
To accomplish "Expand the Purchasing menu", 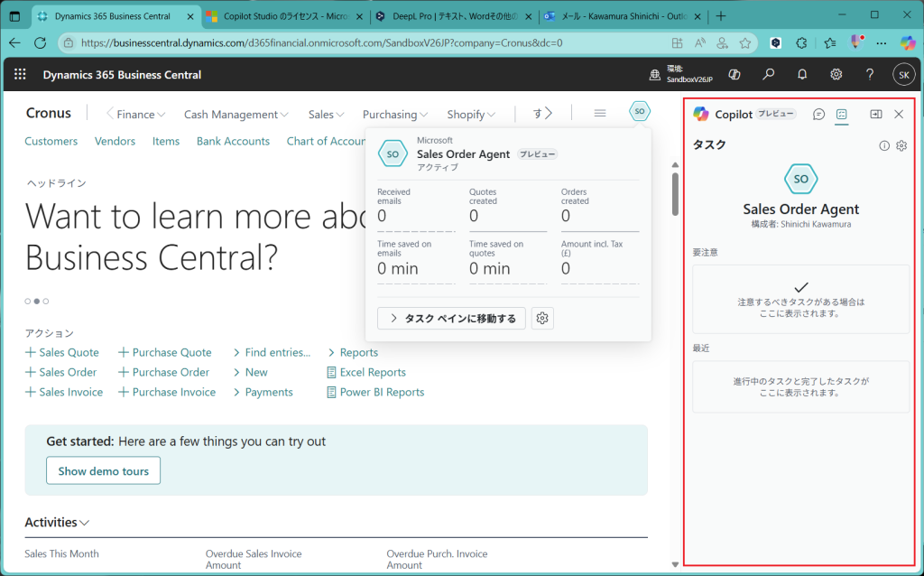I will point(395,115).
